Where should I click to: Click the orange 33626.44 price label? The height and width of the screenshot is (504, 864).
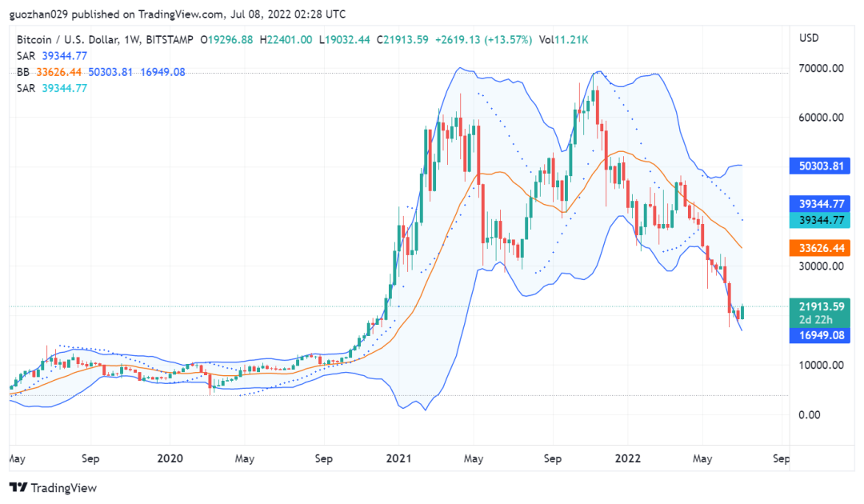(x=819, y=248)
